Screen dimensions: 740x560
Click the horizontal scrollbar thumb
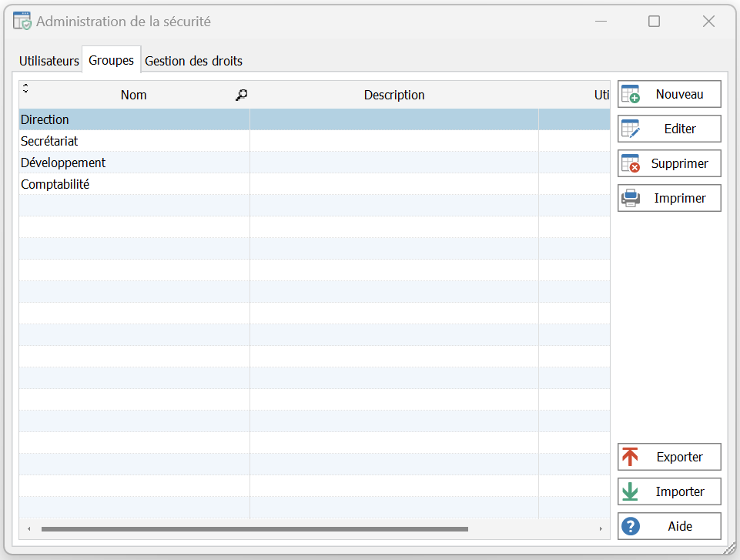point(254,529)
